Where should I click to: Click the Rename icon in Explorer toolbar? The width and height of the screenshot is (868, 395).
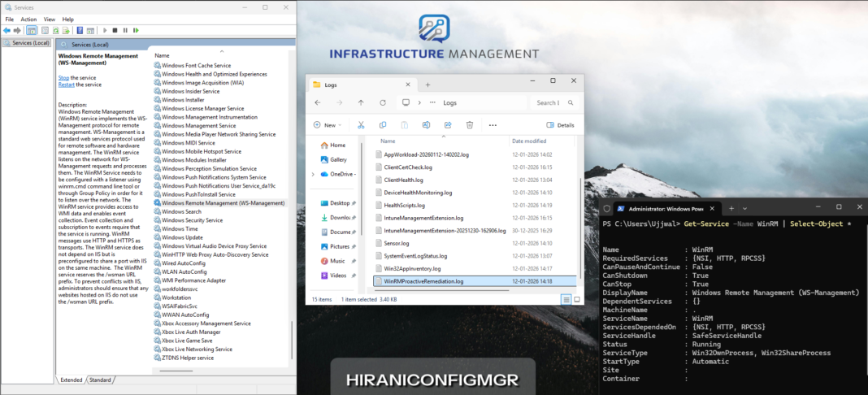(x=426, y=125)
